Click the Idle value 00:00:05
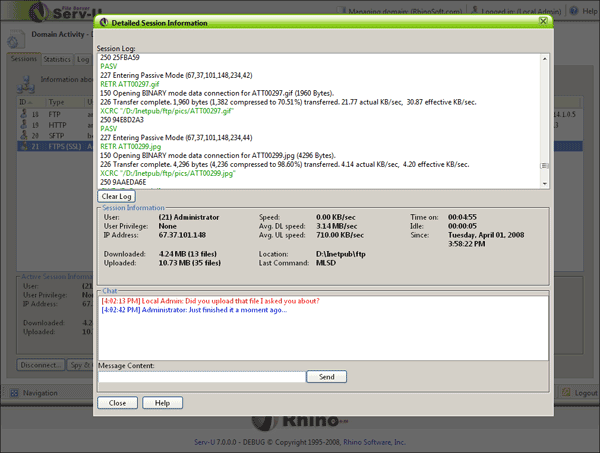This screenshot has height=453, width=600. pos(462,226)
